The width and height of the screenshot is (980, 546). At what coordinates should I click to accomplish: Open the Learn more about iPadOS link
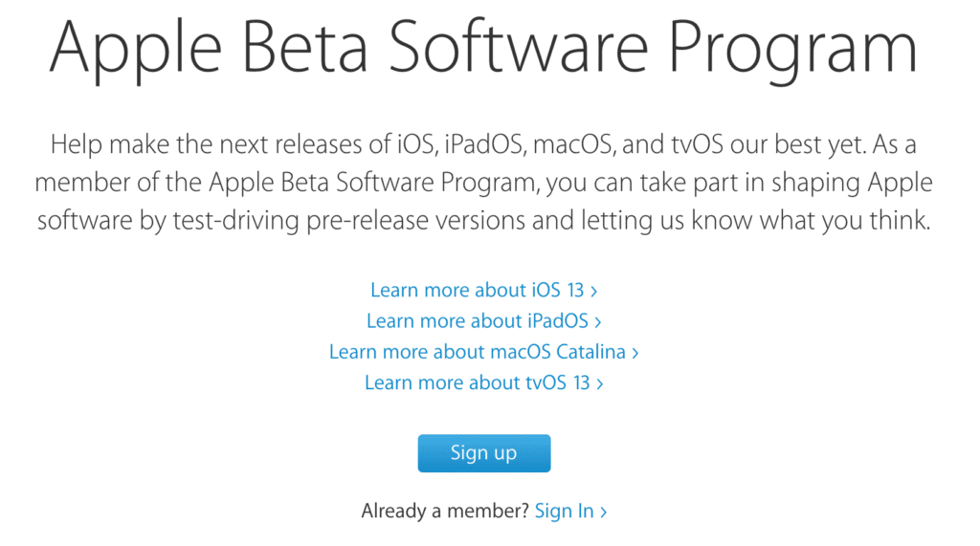pyautogui.click(x=479, y=321)
